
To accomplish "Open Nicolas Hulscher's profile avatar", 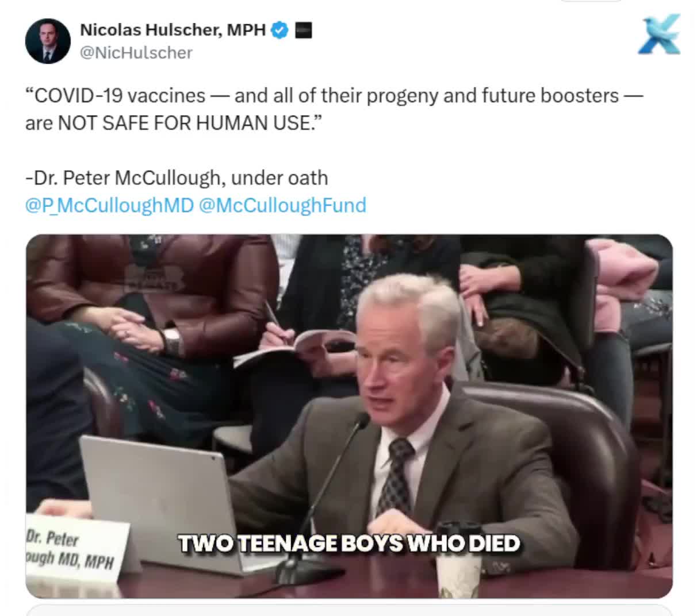I will pyautogui.click(x=48, y=41).
